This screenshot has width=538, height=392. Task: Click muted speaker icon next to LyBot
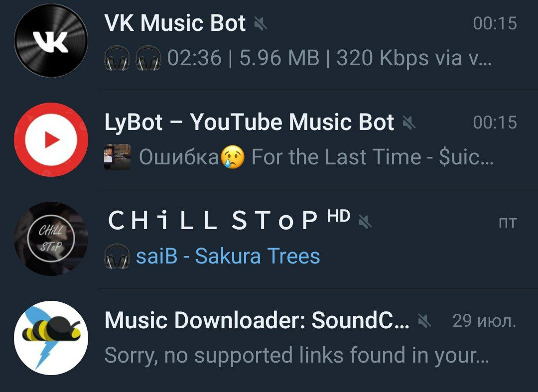click(x=409, y=123)
